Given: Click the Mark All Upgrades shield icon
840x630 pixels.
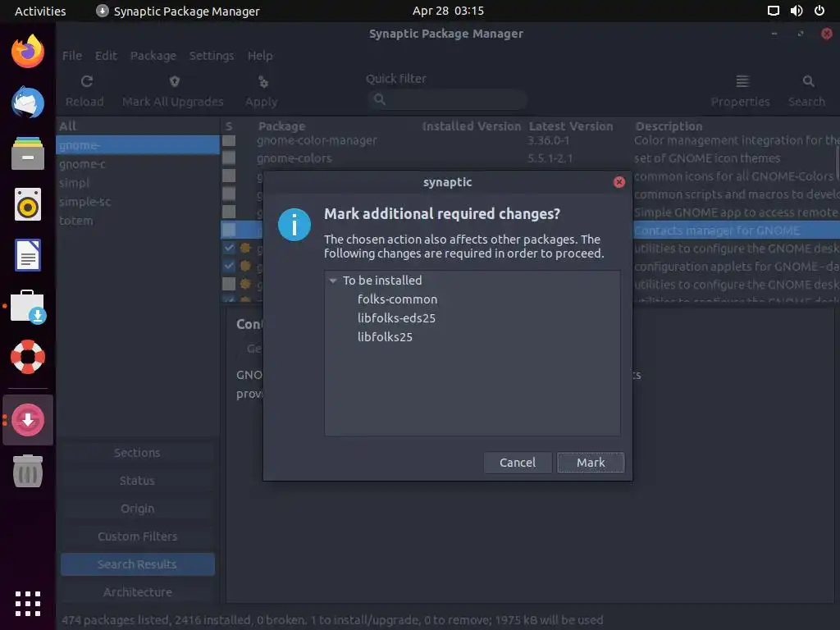Looking at the screenshot, I should (x=174, y=81).
